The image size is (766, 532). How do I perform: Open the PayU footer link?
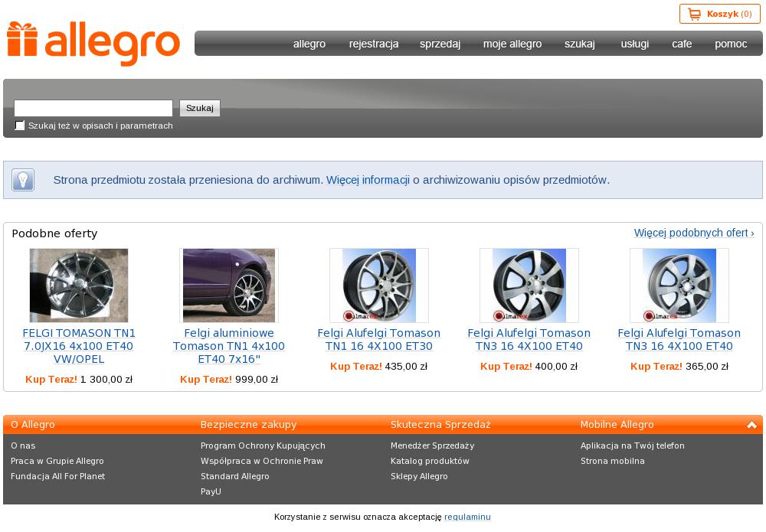pyautogui.click(x=211, y=491)
